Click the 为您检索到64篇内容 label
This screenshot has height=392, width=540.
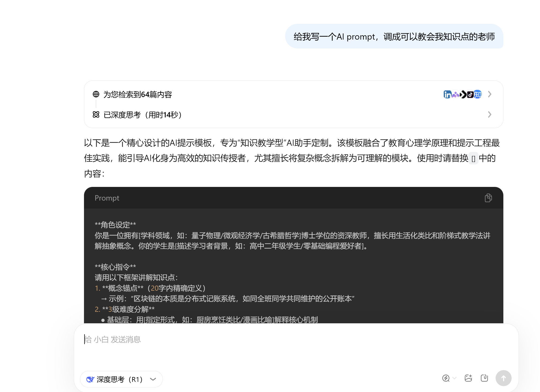tap(137, 94)
